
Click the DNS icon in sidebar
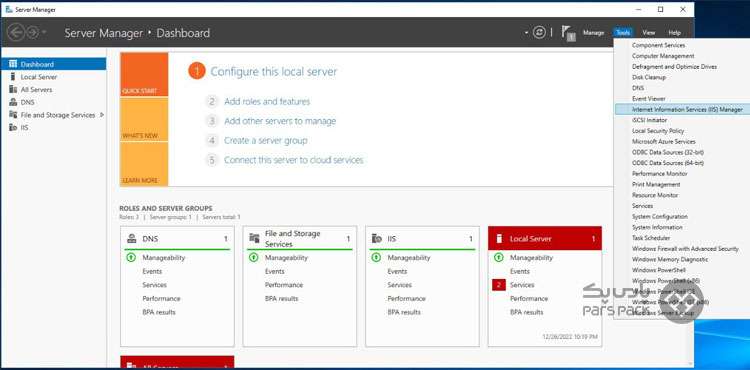[x=13, y=102]
